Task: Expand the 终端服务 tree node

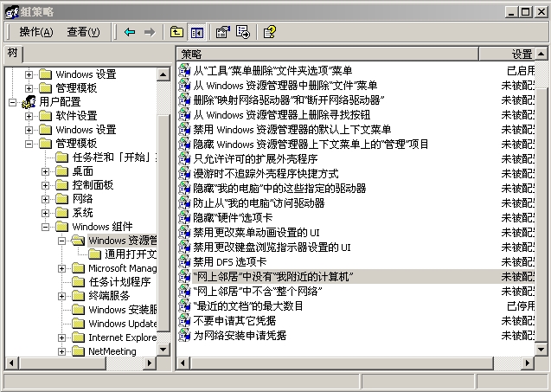Action: click(x=62, y=296)
